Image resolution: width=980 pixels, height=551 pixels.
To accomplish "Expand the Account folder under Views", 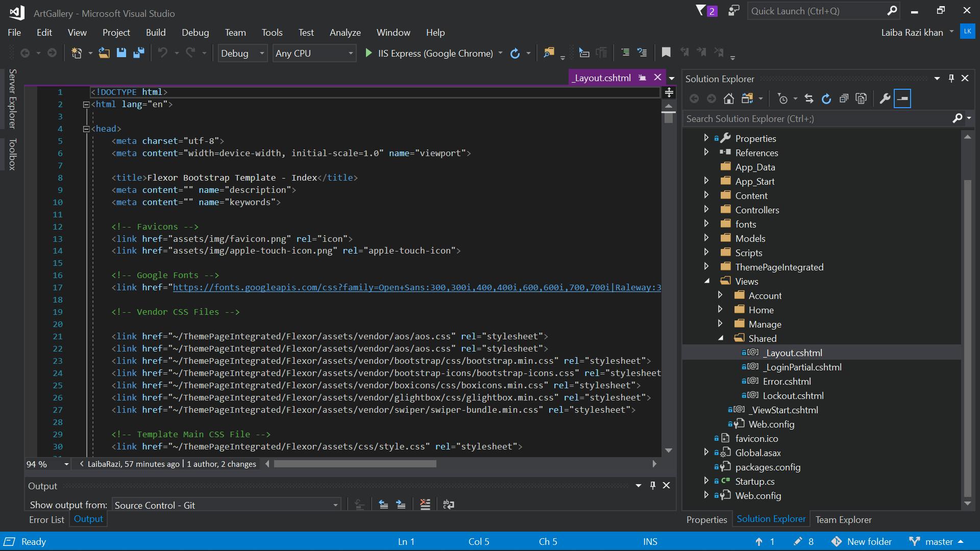I will [720, 295].
